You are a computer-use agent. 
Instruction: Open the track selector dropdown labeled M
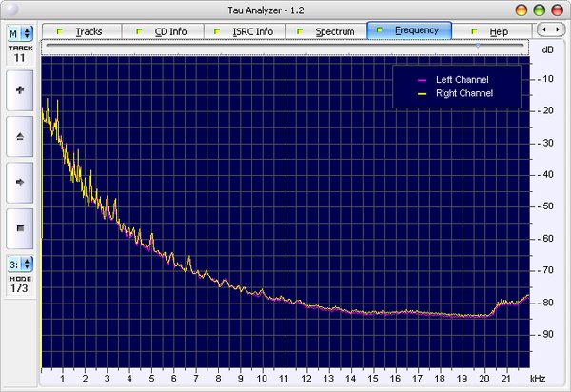point(20,34)
